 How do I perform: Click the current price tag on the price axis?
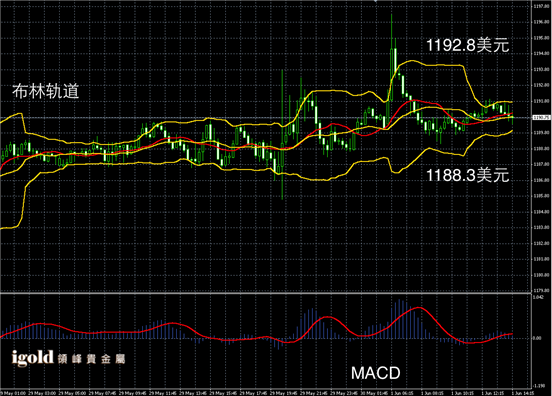541,118
